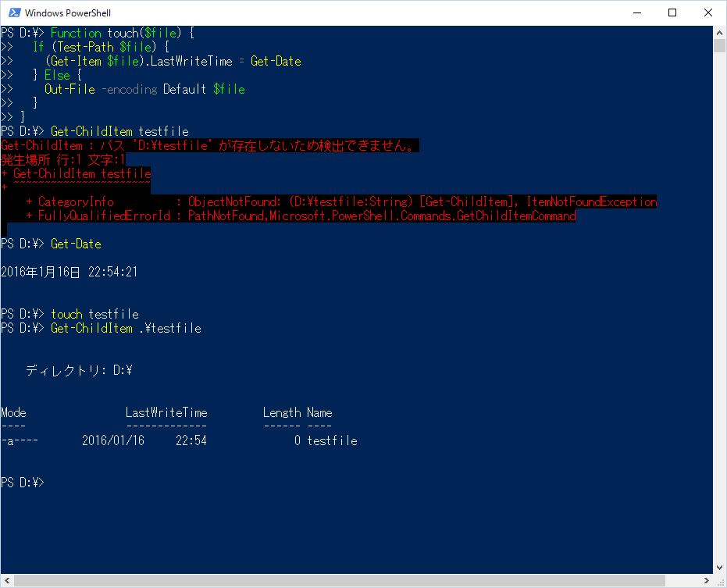Close the Windows PowerShell window

coord(708,12)
